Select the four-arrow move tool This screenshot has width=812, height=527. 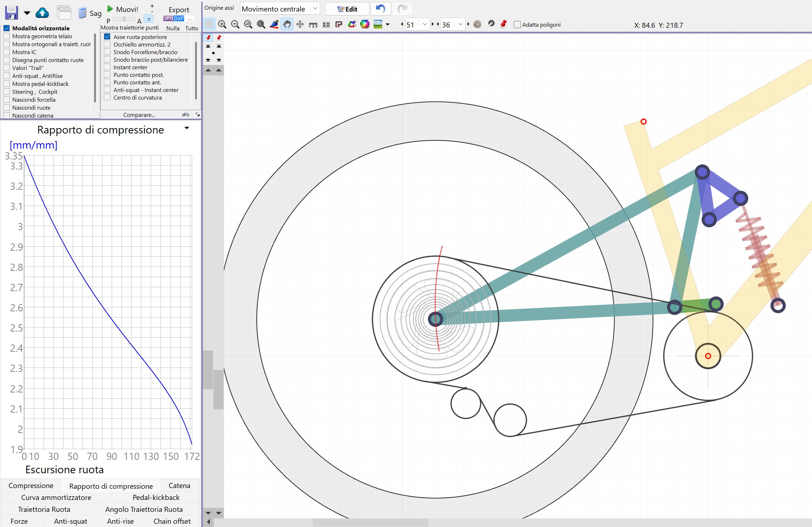pos(300,25)
